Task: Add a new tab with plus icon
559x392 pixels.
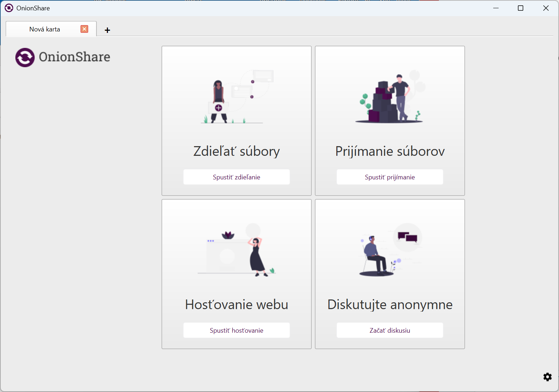Action: 107,30
